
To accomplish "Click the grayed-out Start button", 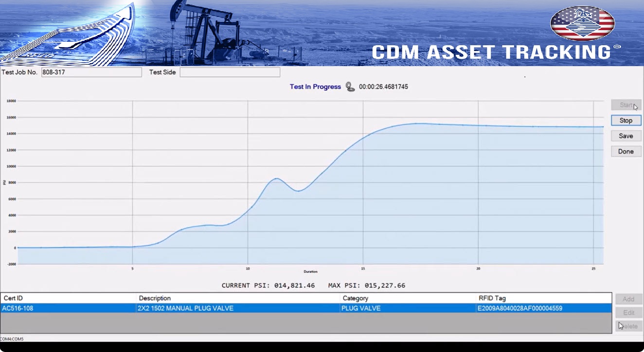I will point(626,105).
